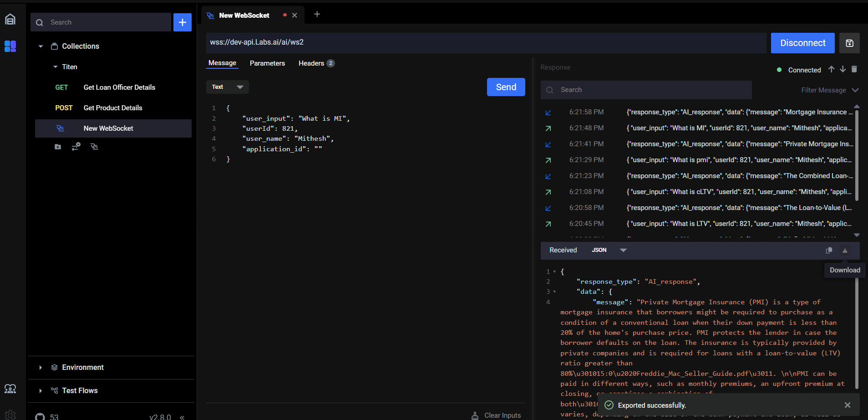This screenshot has height=420, width=868.
Task: Click the trash icon to clear responses
Action: (x=854, y=69)
